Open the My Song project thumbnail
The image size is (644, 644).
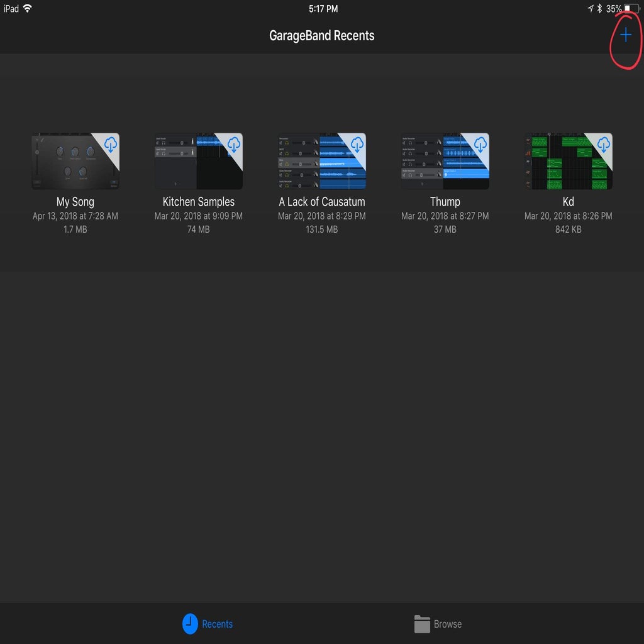[x=75, y=161]
